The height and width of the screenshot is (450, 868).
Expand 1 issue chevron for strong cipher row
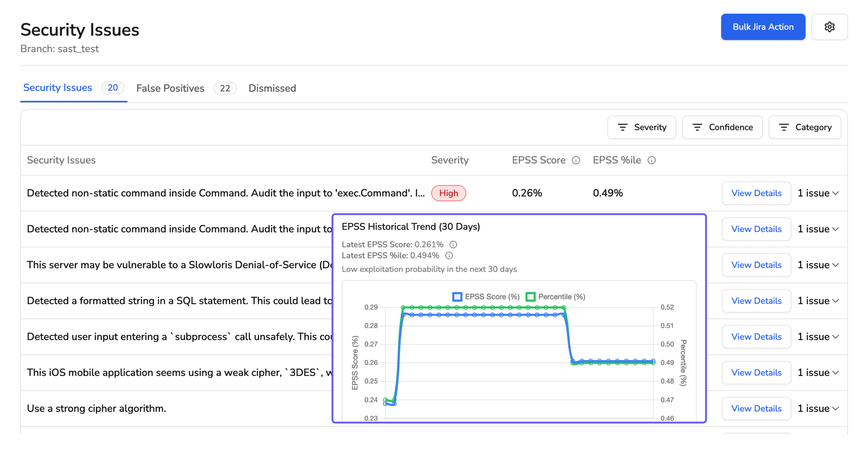pyautogui.click(x=835, y=408)
